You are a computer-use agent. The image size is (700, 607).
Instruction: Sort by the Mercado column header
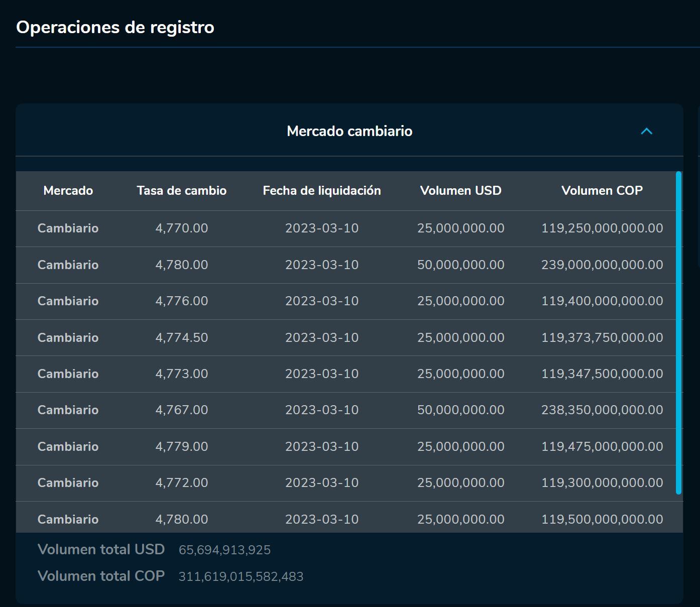coord(68,191)
